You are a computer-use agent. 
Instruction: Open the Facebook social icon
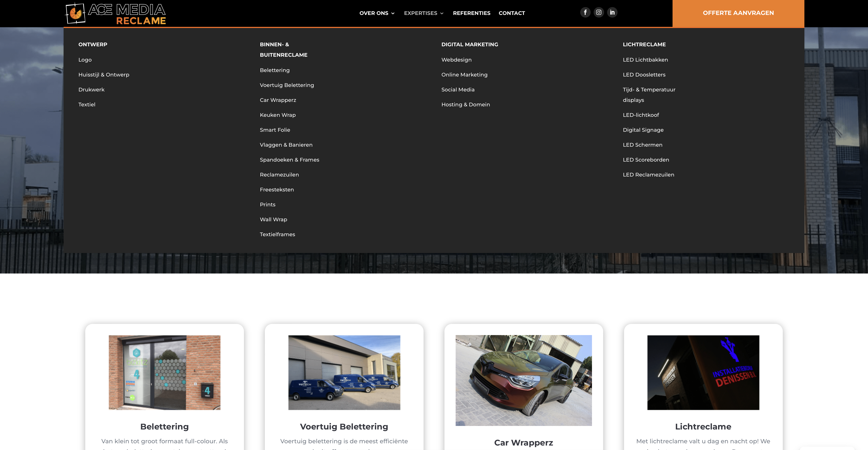click(x=585, y=12)
